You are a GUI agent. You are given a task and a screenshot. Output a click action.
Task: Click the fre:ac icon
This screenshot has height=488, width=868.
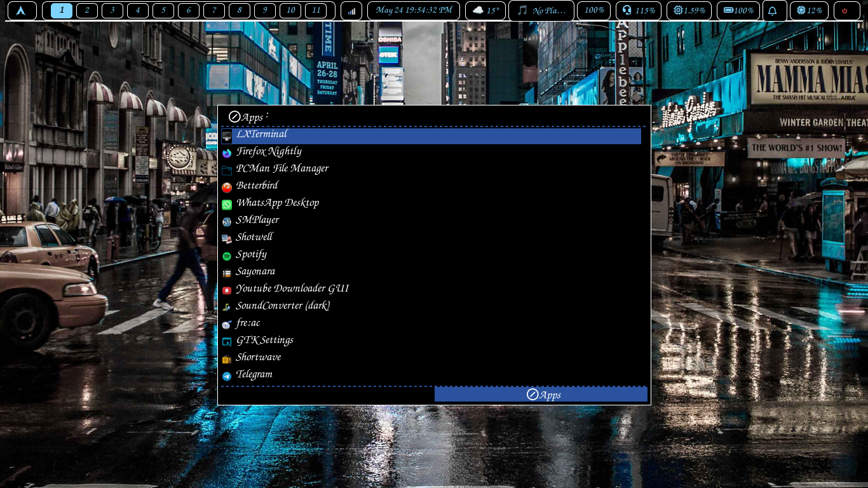[x=227, y=325]
